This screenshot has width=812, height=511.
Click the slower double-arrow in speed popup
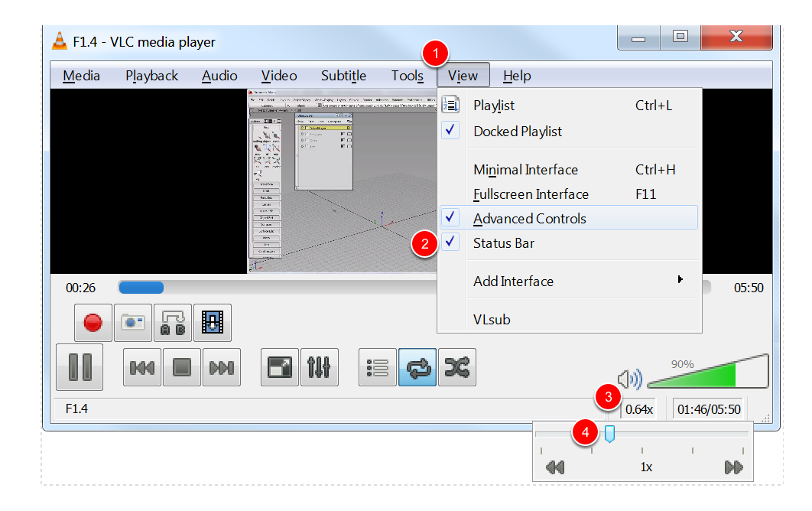coord(555,467)
